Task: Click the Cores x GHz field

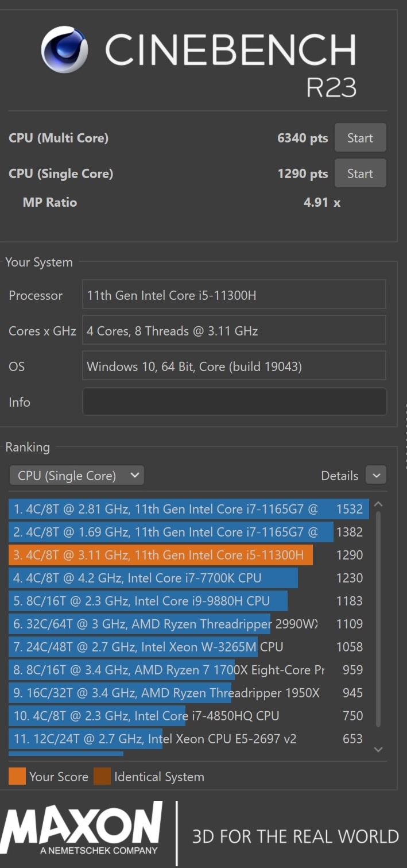Action: (x=234, y=331)
